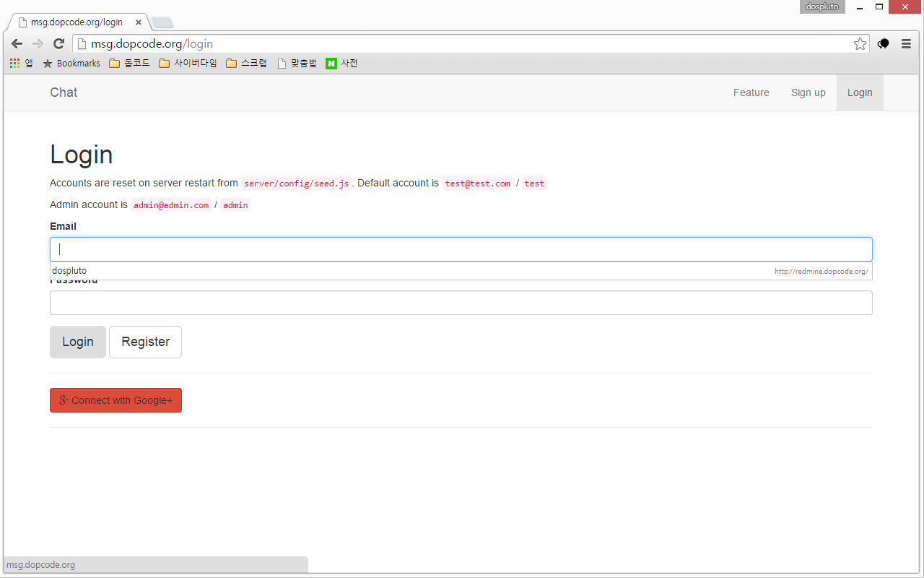The image size is (924, 578).
Task: Open the Feature nav item
Action: pos(751,92)
